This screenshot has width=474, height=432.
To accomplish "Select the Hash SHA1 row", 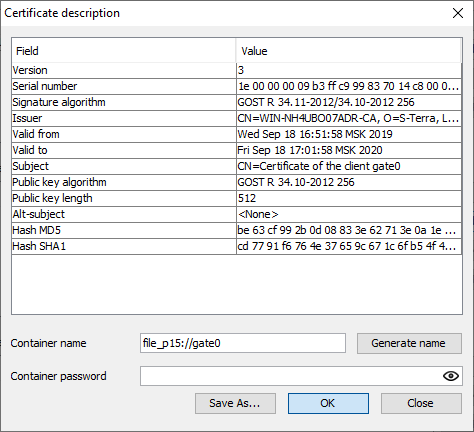I will [237, 246].
